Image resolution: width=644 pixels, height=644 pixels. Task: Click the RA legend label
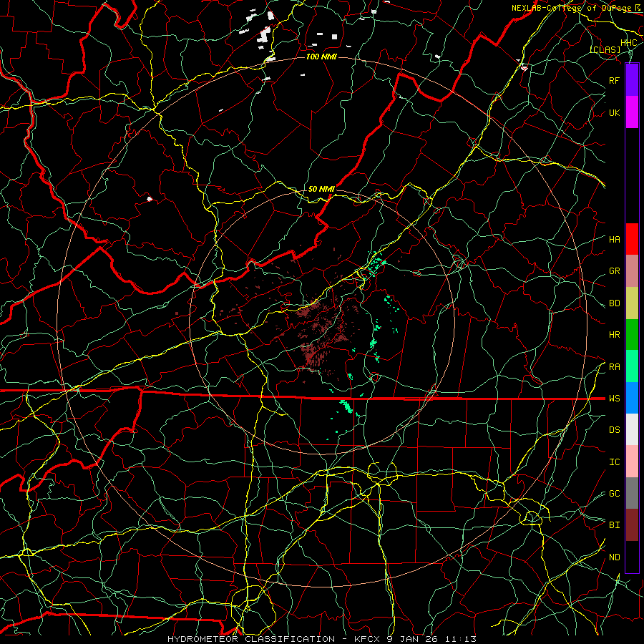[614, 367]
